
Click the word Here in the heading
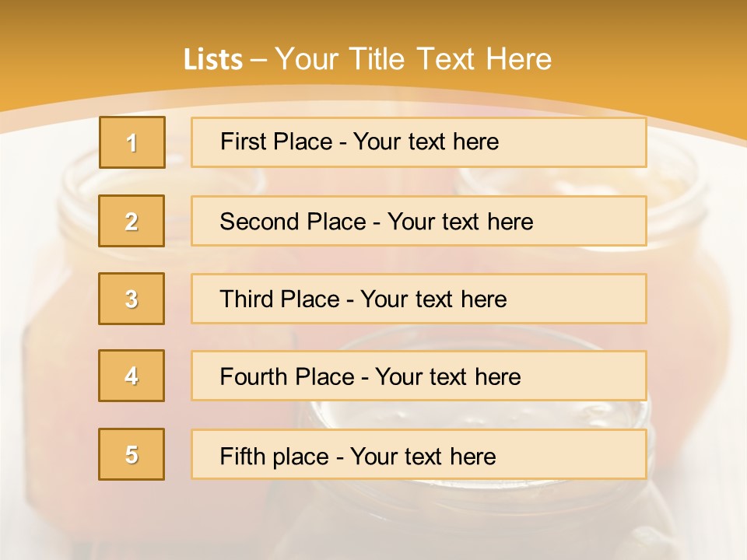click(x=519, y=59)
